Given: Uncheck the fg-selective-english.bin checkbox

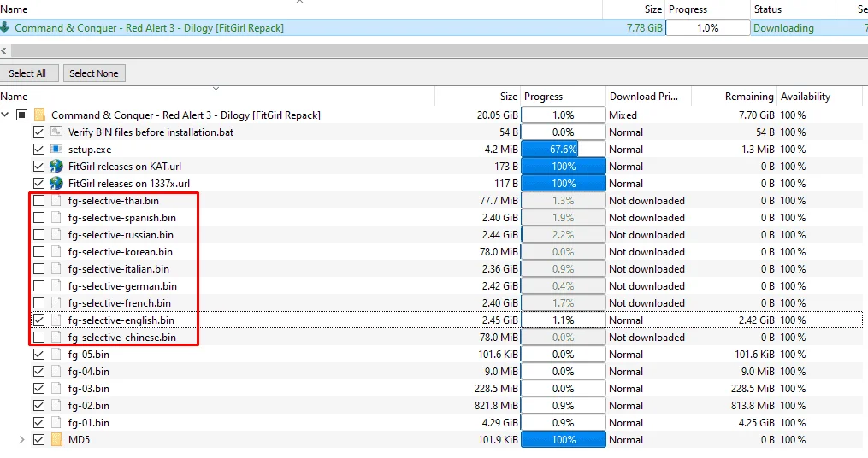Looking at the screenshot, I should tap(38, 320).
